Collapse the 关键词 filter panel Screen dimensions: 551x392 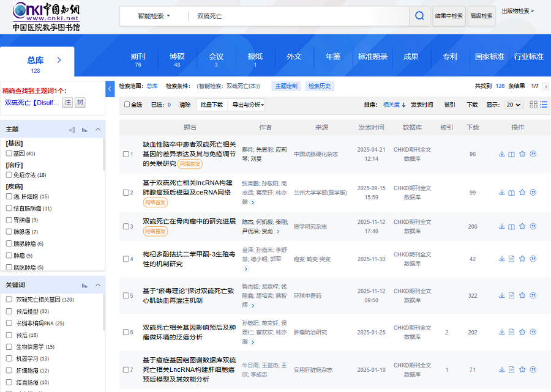pyautogui.click(x=98, y=285)
